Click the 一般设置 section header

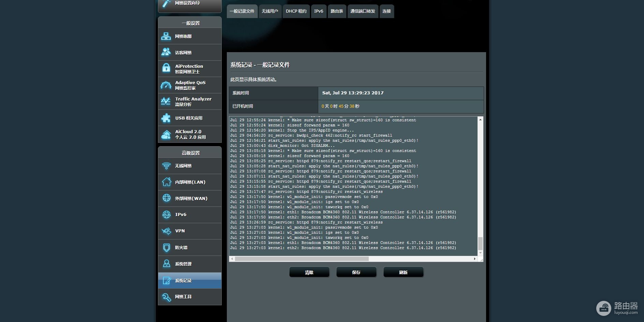[x=190, y=23]
